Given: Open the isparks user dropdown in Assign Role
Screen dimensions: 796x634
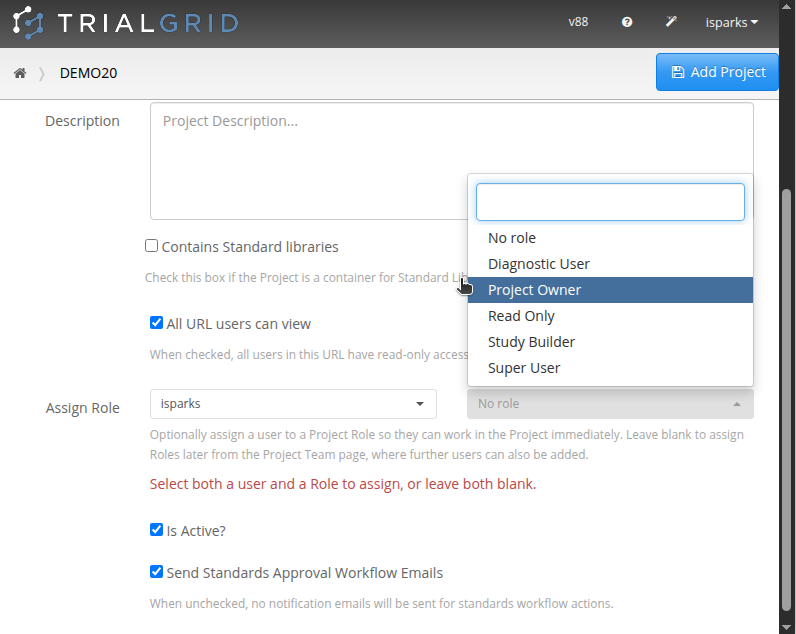Looking at the screenshot, I should click(293, 404).
